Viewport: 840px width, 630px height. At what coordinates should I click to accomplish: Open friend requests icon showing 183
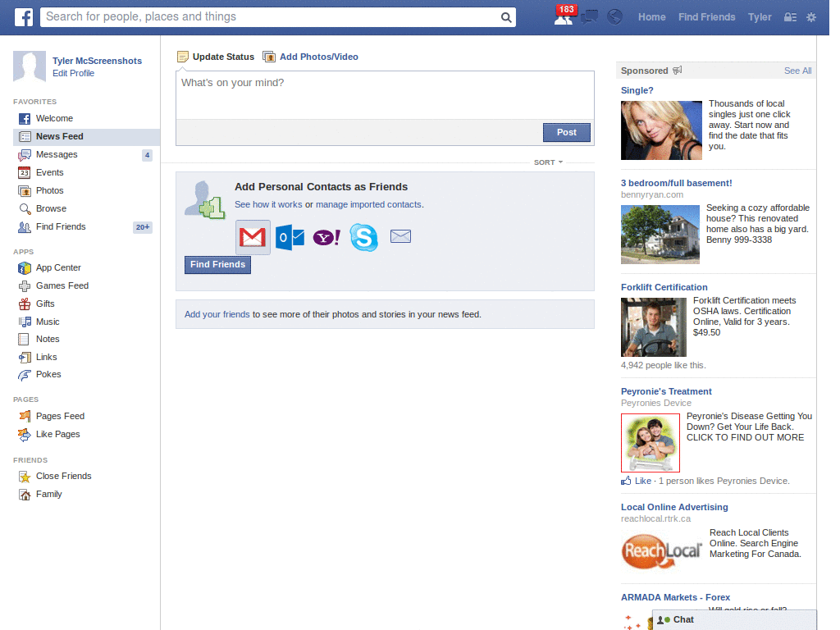pos(564,16)
